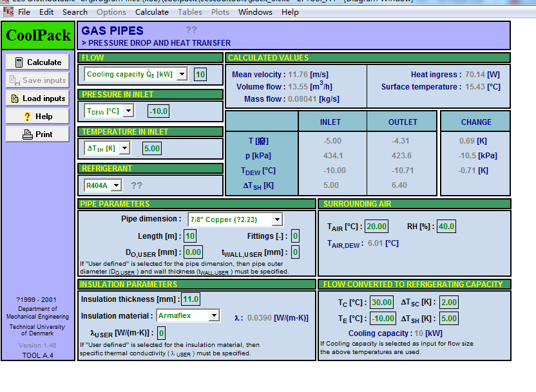Click the OUTLET column header
The width and height of the screenshot is (536, 392).
(403, 122)
